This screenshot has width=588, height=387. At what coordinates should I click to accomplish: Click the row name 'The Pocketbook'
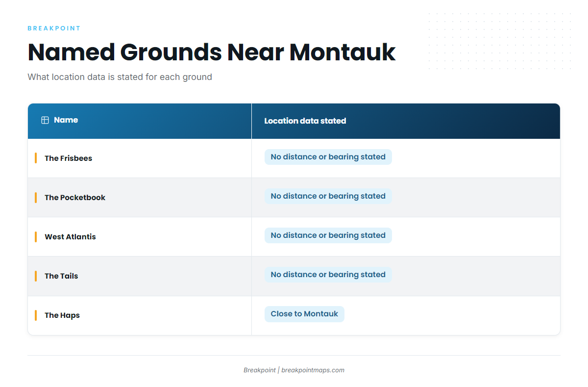[75, 198]
